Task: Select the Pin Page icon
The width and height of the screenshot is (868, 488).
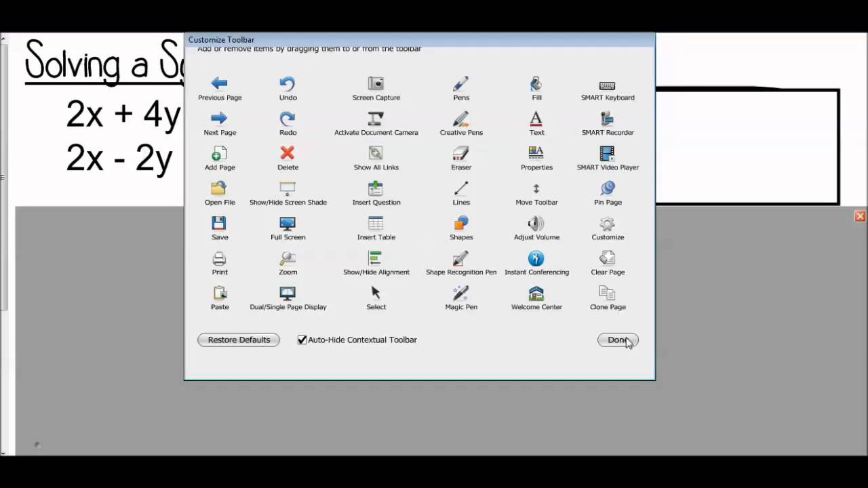Action: coord(608,188)
